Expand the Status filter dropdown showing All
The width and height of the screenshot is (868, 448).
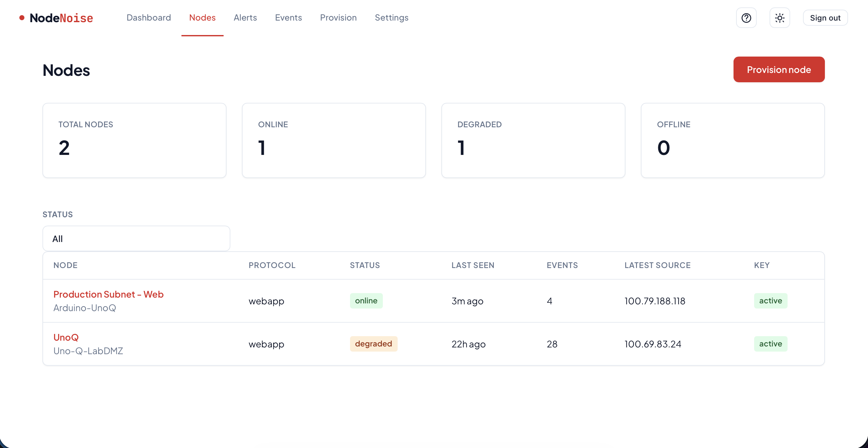[136, 239]
